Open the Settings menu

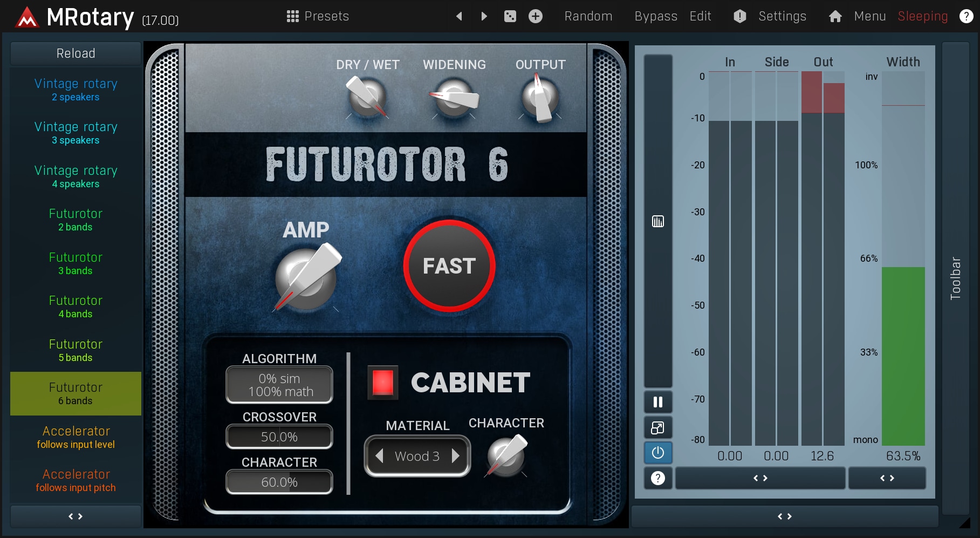pos(782,16)
